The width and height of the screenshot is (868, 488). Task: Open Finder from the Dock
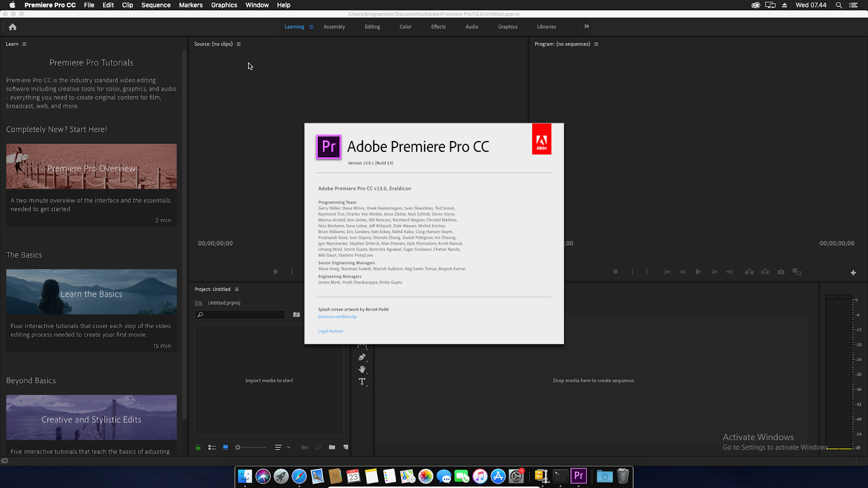pos(245,476)
